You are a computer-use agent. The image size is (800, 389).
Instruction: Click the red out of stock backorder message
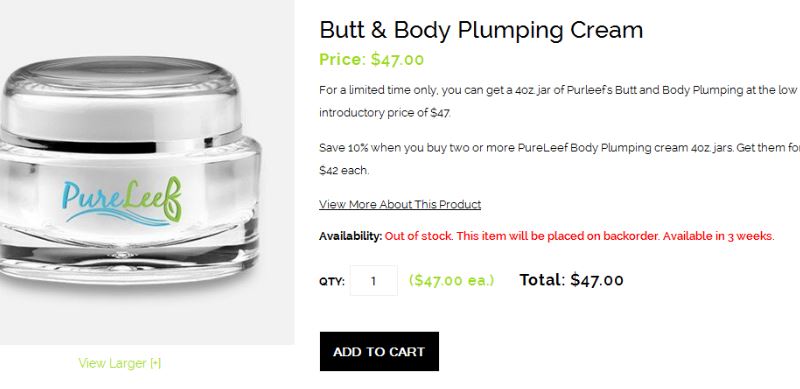(580, 236)
